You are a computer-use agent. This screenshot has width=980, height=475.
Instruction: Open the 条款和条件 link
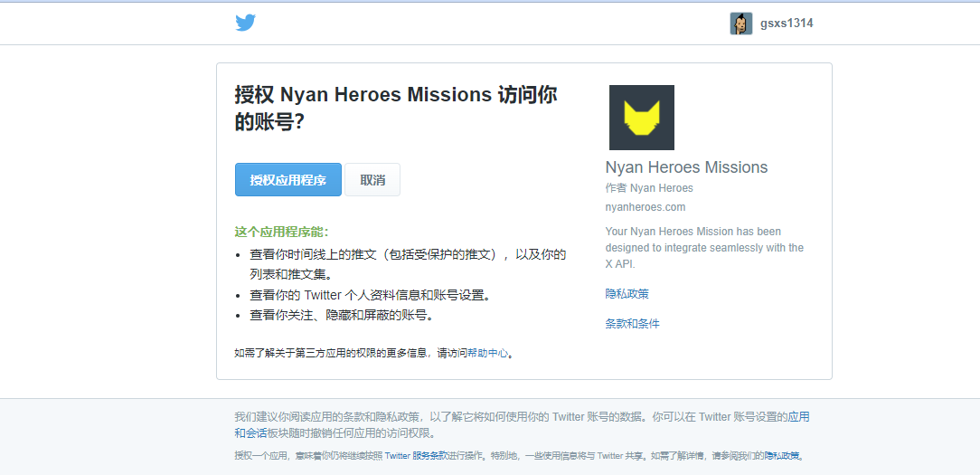click(x=633, y=324)
